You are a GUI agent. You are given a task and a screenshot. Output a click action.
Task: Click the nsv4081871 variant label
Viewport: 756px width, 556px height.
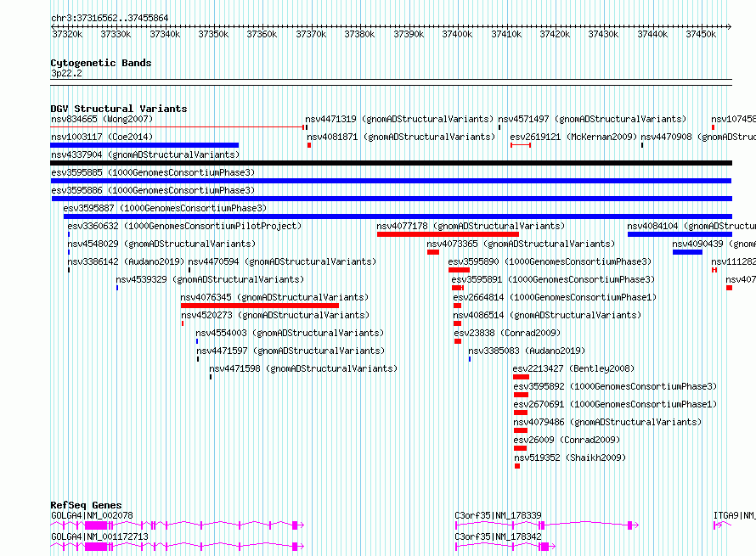(x=401, y=137)
